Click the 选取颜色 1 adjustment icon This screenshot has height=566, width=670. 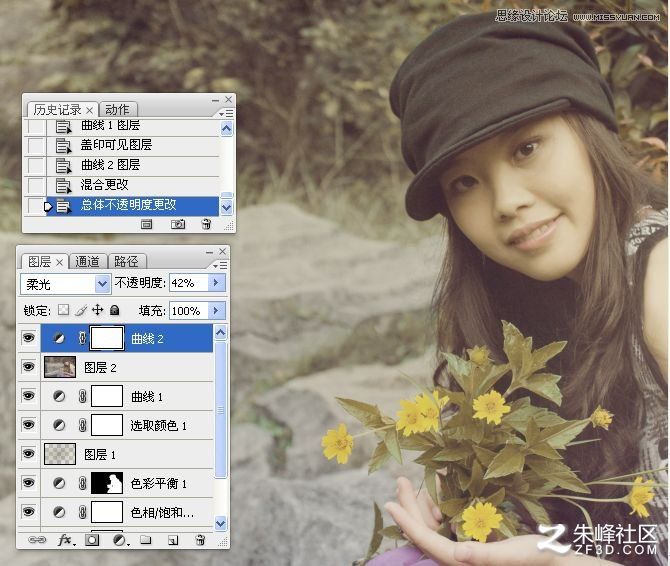click(x=59, y=425)
